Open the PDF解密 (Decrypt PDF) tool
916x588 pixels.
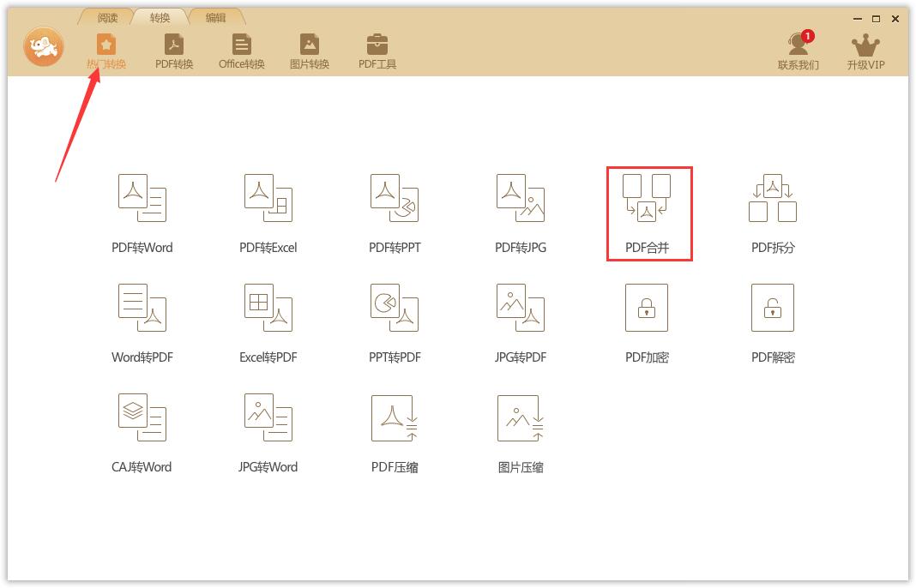pyautogui.click(x=773, y=323)
